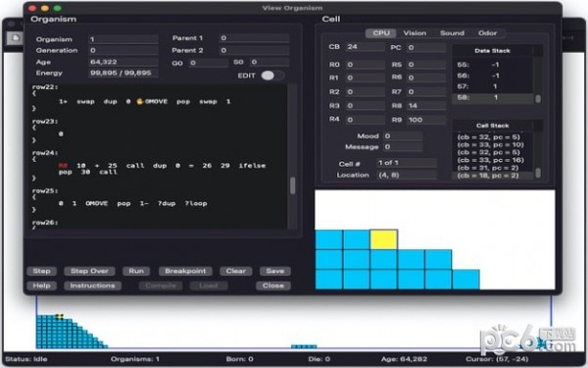Image resolution: width=588 pixels, height=368 pixels.
Task: Open the Instructions reference
Action: click(x=92, y=286)
